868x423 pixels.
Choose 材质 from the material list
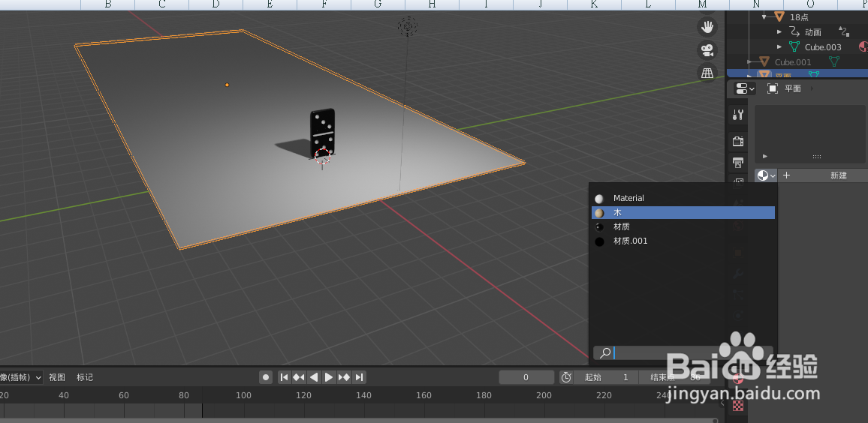point(683,227)
